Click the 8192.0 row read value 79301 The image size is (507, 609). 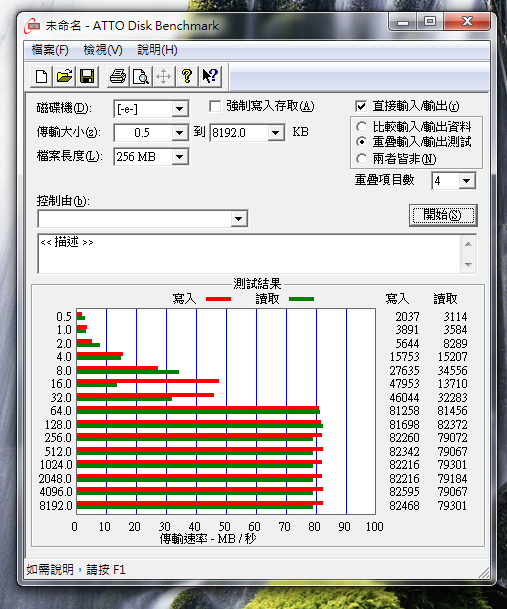(x=452, y=506)
